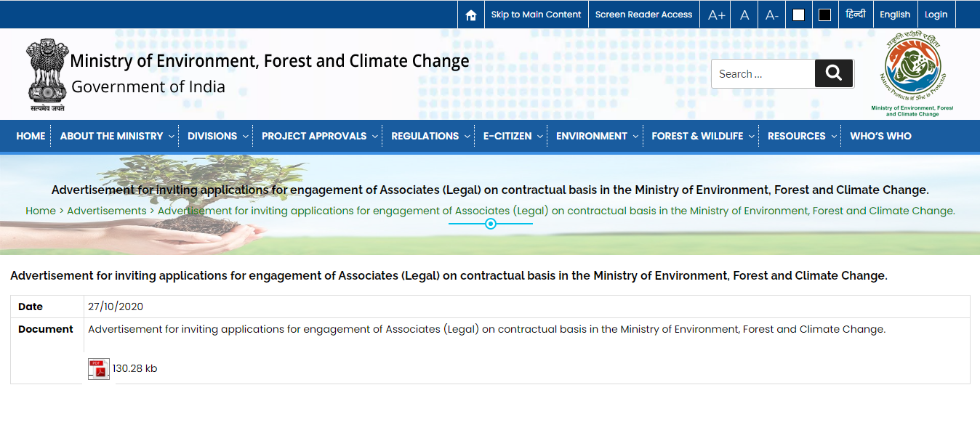
Task: Open REGULATIONS menu
Action: pos(425,136)
